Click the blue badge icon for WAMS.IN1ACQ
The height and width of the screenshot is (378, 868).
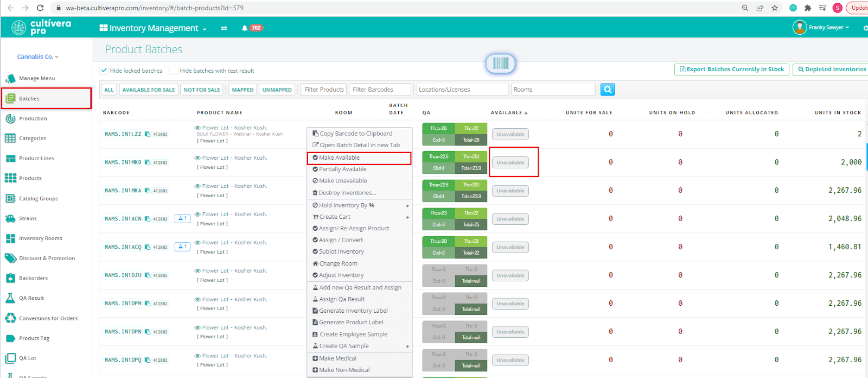pyautogui.click(x=182, y=247)
